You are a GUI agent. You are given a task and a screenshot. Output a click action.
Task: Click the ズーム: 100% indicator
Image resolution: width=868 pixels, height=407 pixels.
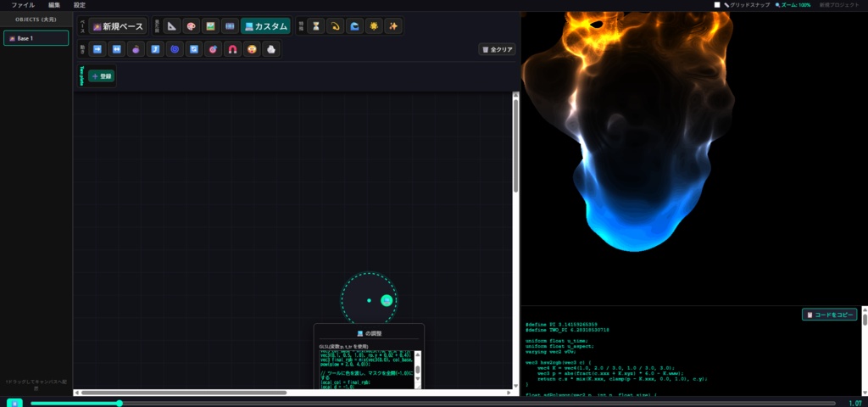click(x=793, y=5)
